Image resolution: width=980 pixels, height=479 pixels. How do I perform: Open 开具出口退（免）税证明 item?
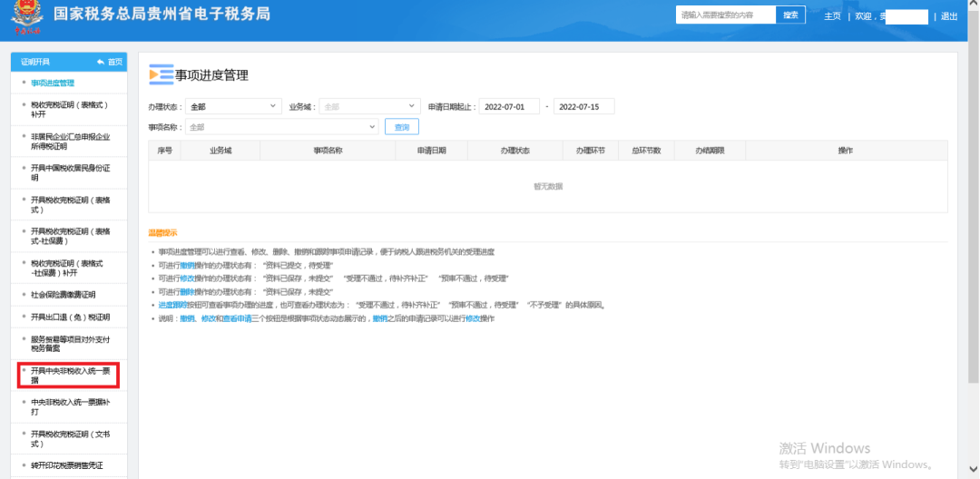tap(69, 317)
